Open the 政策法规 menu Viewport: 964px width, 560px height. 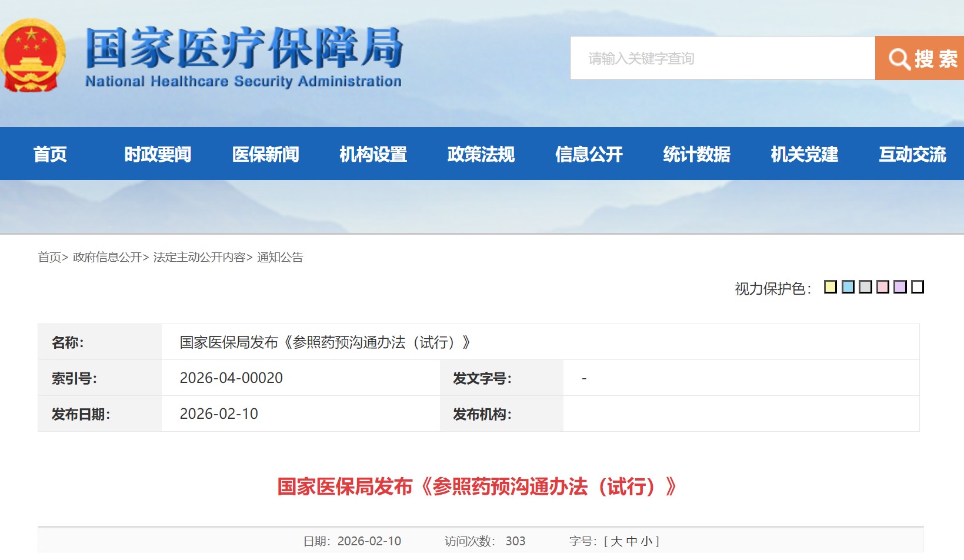[481, 154]
